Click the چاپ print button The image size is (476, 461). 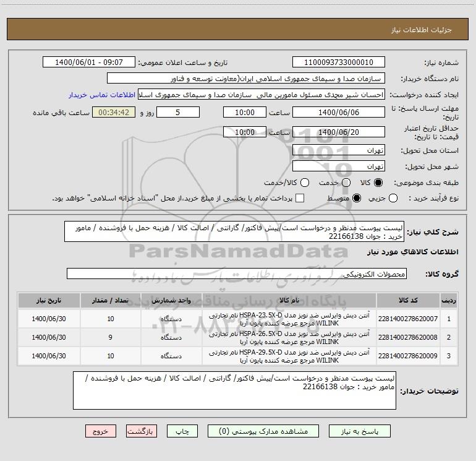(182, 431)
